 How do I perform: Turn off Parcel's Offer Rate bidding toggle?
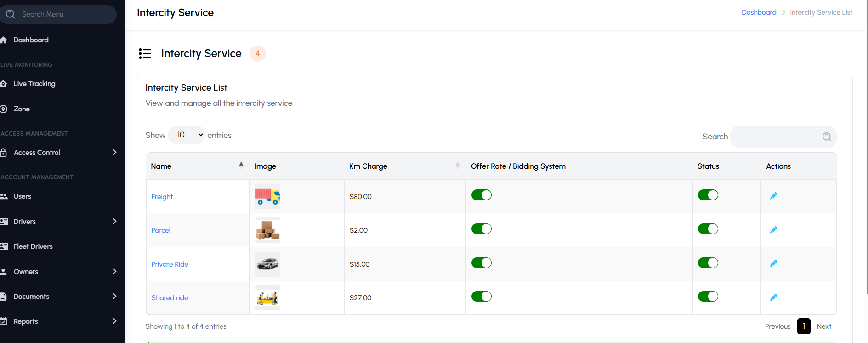point(481,229)
